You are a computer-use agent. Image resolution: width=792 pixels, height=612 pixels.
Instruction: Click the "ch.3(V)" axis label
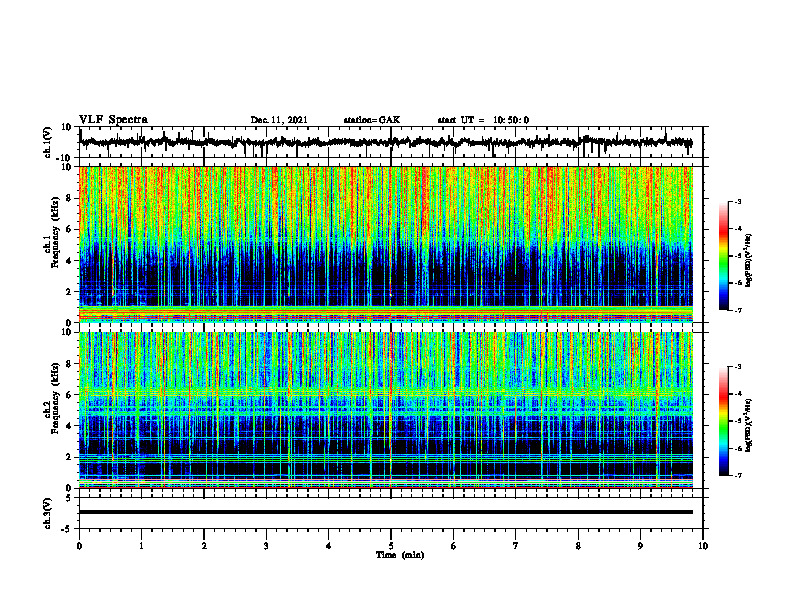coord(48,514)
